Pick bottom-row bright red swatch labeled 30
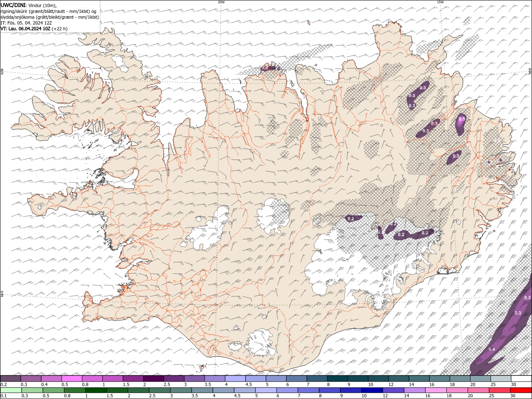532x399 pixels. click(x=521, y=390)
